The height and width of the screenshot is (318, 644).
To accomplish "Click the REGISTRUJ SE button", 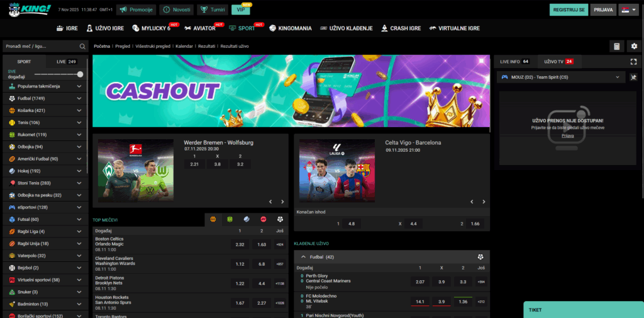I will pos(569,10).
